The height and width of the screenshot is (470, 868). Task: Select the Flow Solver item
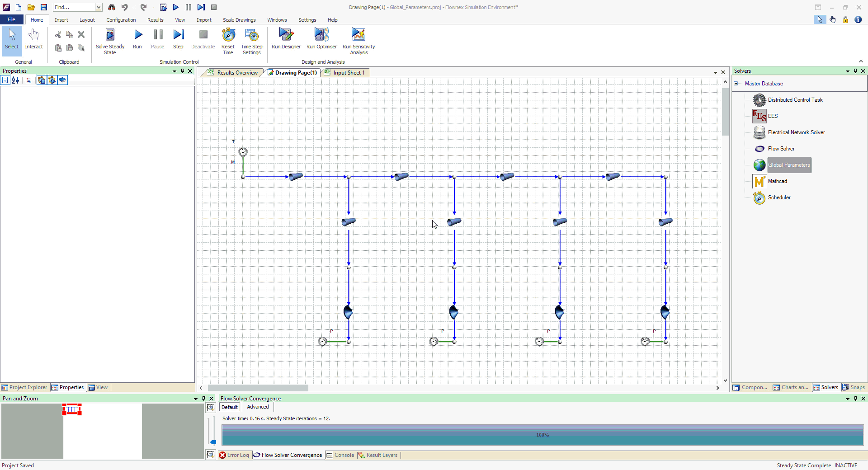[x=781, y=149]
